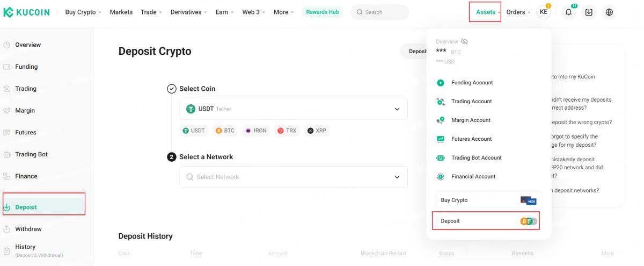Click the Funding wallet sidebar icon

click(x=7, y=67)
